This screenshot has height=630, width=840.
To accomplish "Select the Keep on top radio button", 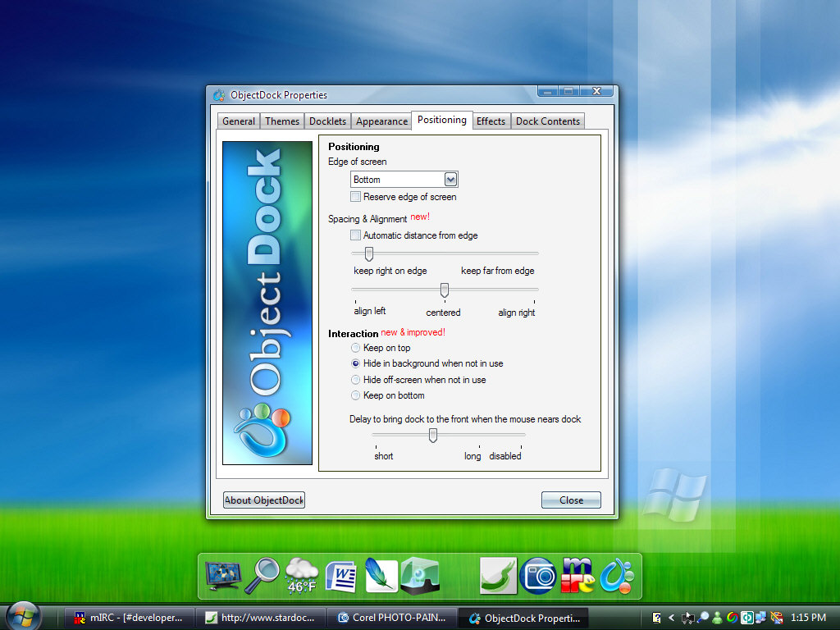I will (x=355, y=348).
